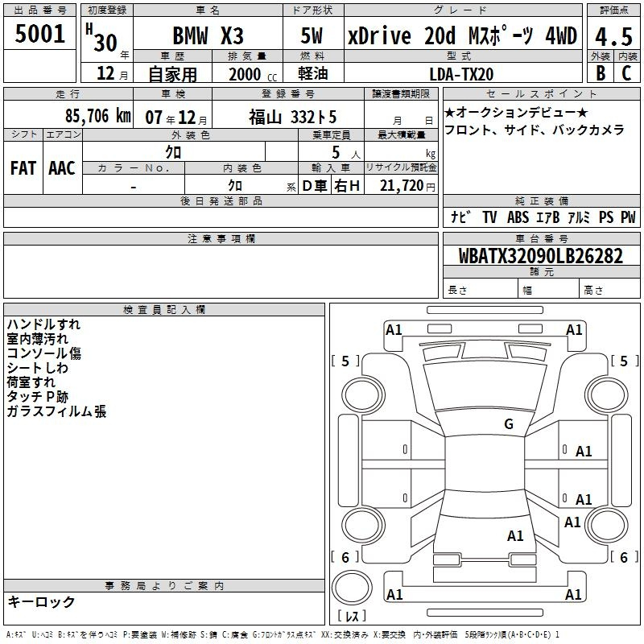644x644 pixels.
Task: Select the registration number 福山 332ト5
Action: pos(292,117)
